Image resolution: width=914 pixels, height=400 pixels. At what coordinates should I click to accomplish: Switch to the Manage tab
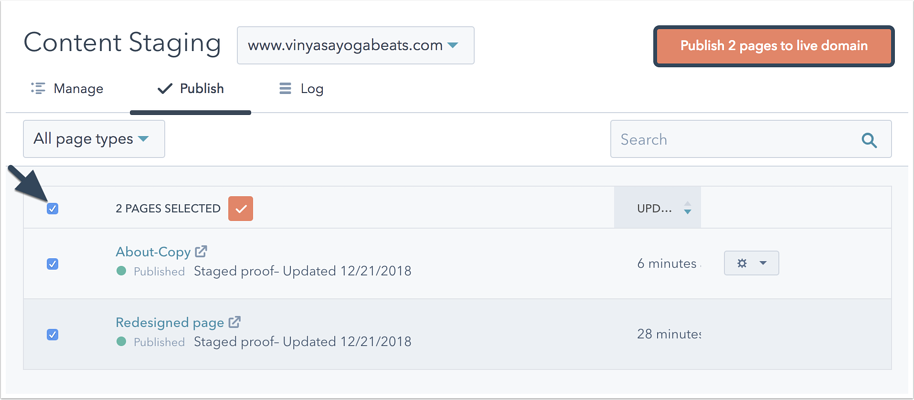click(66, 89)
